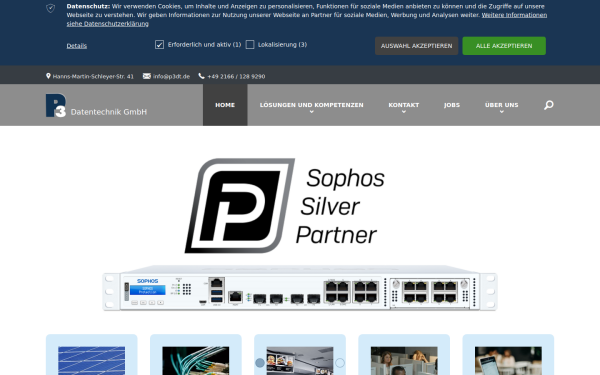This screenshot has height=375, width=600.
Task: Open the Lösungen und Kompetenzen menu
Action: [x=311, y=105]
